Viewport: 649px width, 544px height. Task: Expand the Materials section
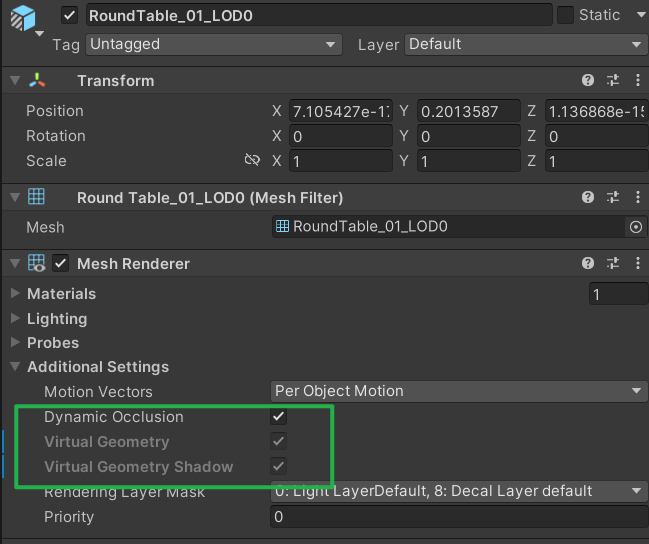15,294
